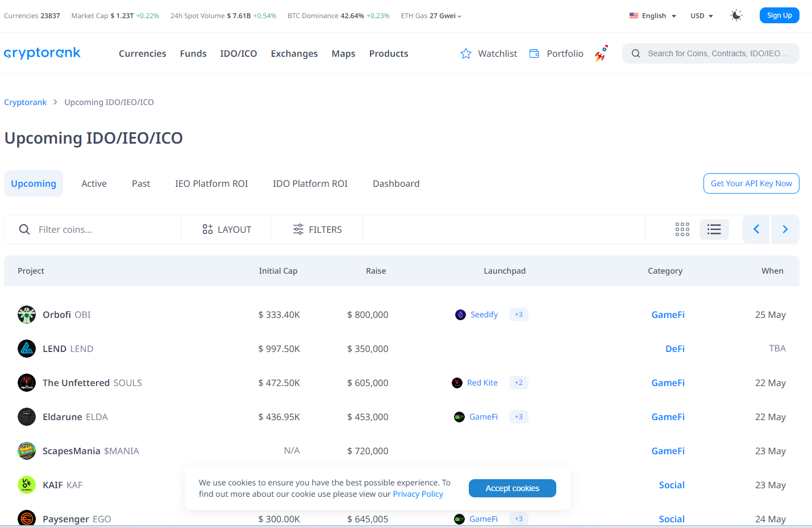This screenshot has height=528, width=812.
Task: Go to next page with right arrow
Action: [785, 229]
